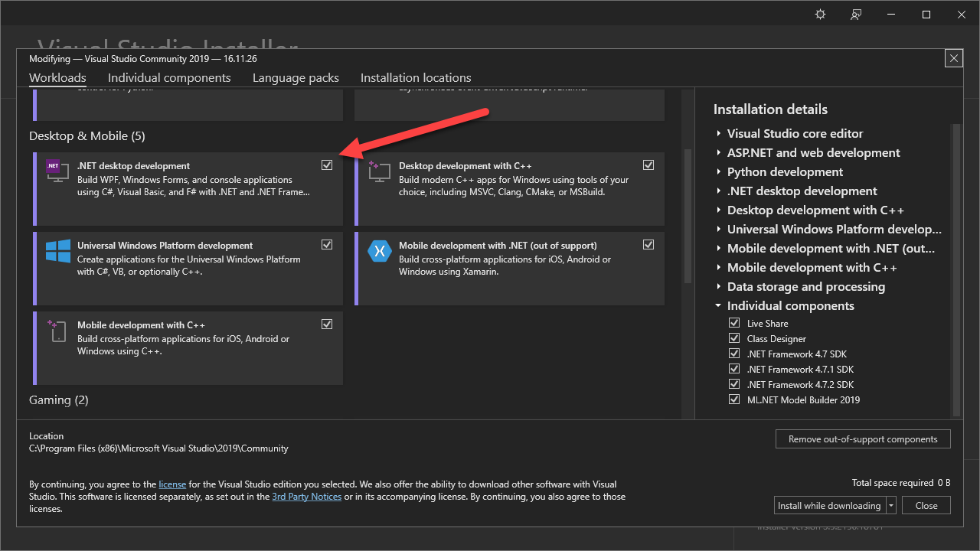Toggle the Mobile development with C++ checkbox
The height and width of the screenshot is (551, 980).
coord(327,324)
